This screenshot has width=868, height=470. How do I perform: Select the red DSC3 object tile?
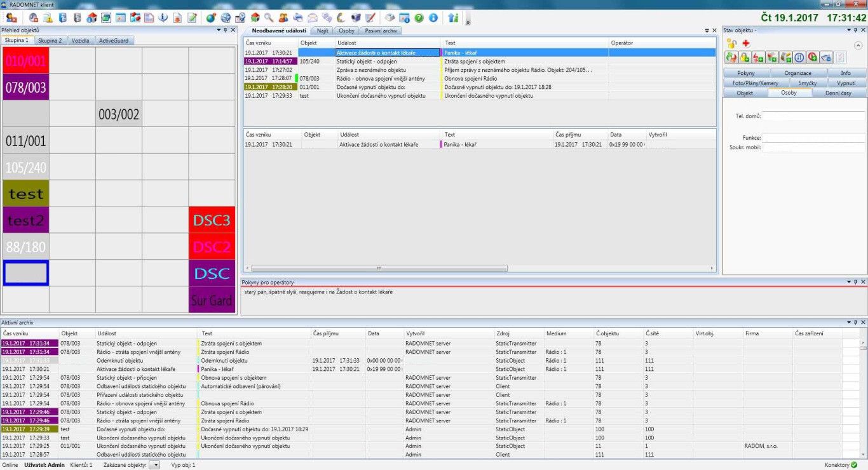coord(212,220)
